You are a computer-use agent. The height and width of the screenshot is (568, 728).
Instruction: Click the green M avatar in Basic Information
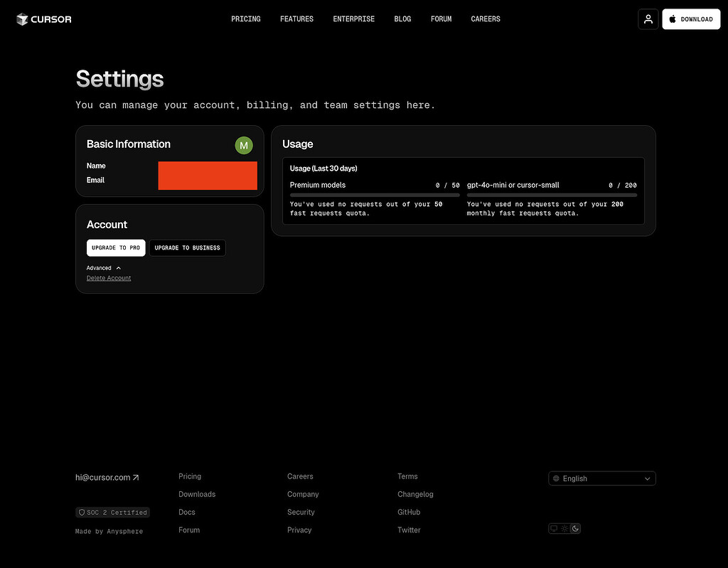[244, 145]
